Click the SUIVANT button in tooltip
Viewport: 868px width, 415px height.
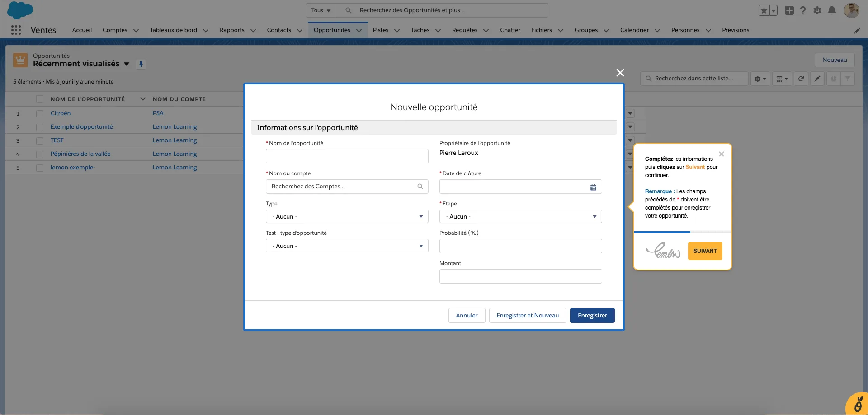point(705,251)
